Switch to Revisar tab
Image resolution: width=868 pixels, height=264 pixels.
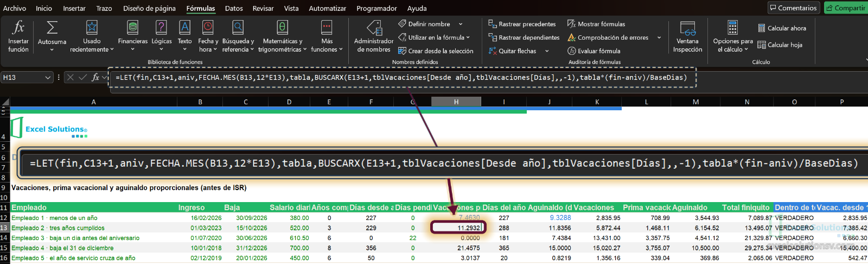pos(263,8)
